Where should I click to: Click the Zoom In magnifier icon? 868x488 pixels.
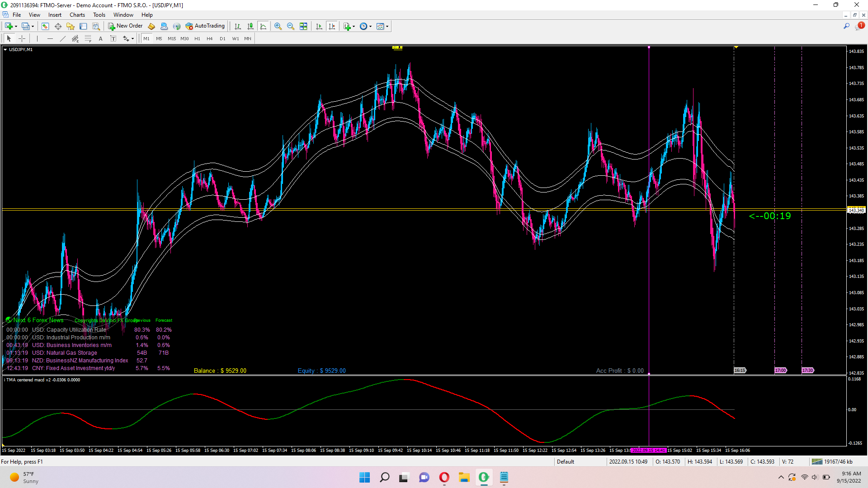[x=278, y=26]
